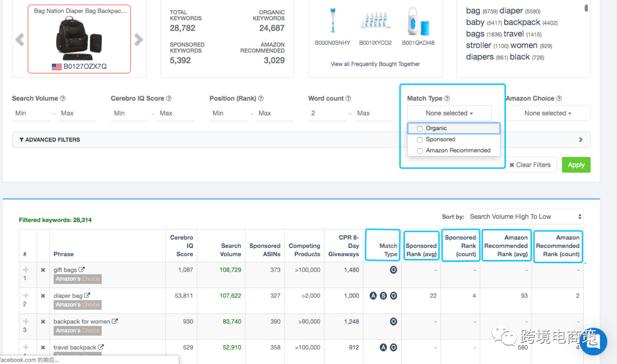The width and height of the screenshot is (617, 364).
Task: Check the Amazon Recommended option
Action: point(419,151)
